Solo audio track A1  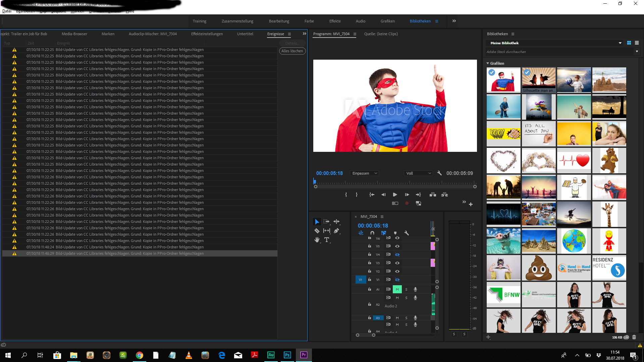406,289
